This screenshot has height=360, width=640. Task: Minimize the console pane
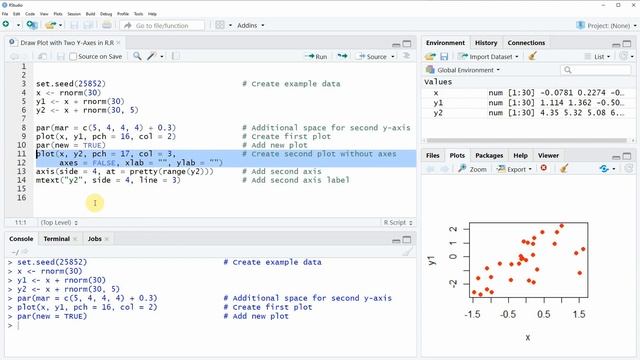396,240
